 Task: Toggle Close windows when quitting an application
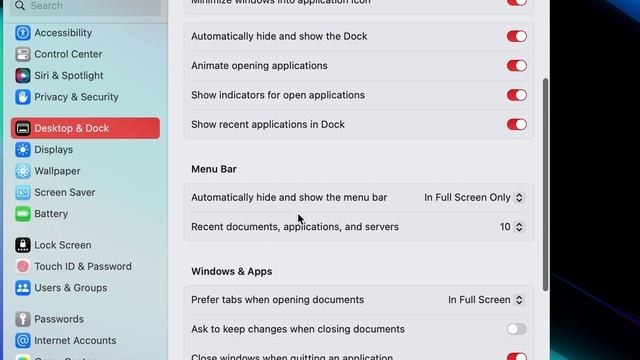517,357
